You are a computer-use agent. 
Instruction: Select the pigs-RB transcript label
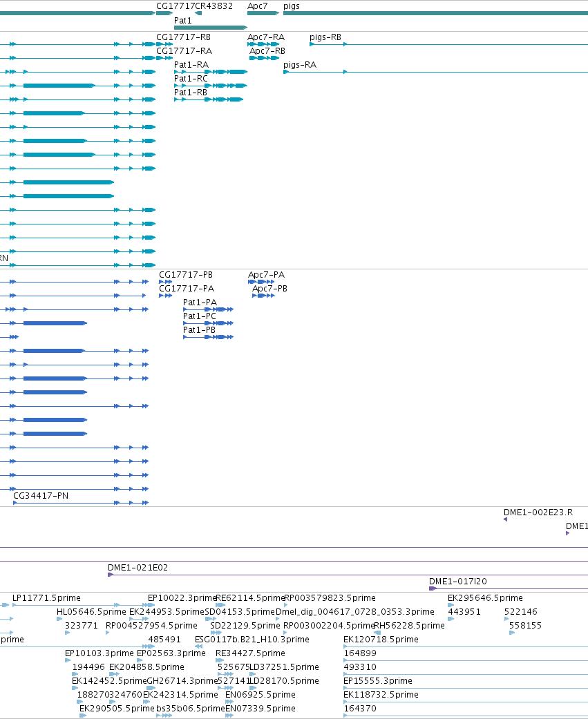point(325,37)
